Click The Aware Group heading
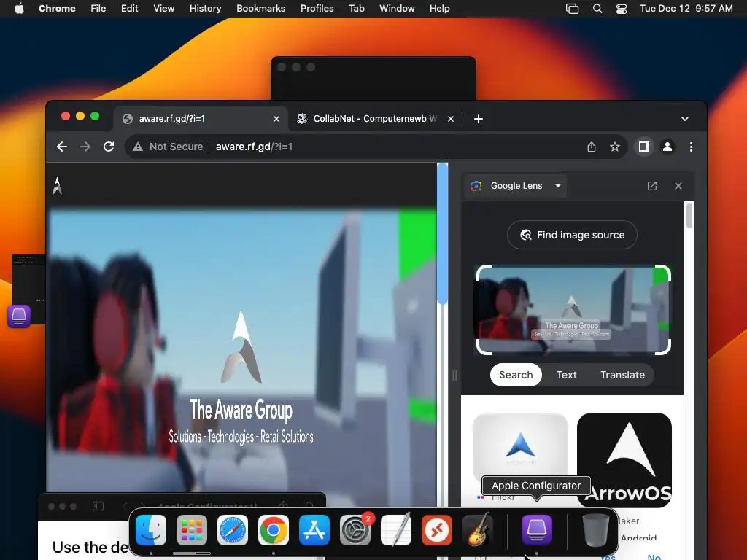 point(241,411)
